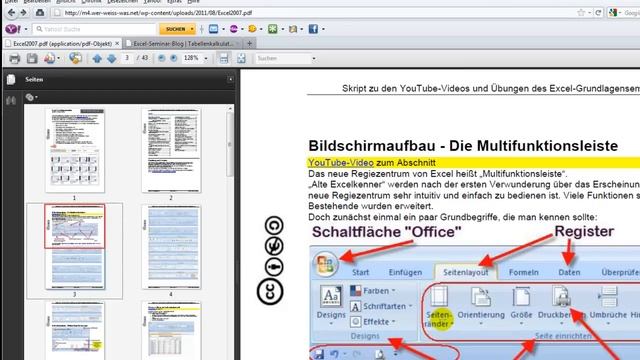Viewport: 640px width, 360px height.
Task: Switch to the Excel-Seminar Blog tab
Action: [182, 43]
